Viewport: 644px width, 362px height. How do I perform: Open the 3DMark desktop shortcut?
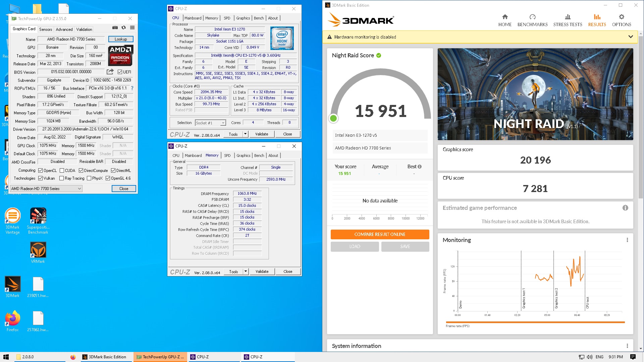click(x=13, y=287)
